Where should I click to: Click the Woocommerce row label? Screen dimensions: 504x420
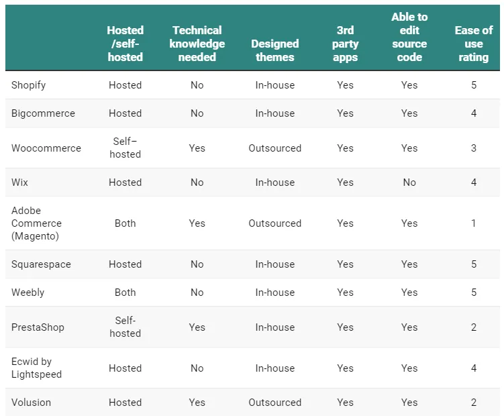point(46,148)
